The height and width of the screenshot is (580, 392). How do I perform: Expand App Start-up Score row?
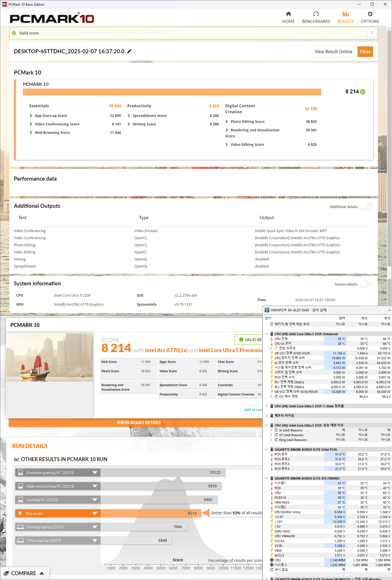31,115
